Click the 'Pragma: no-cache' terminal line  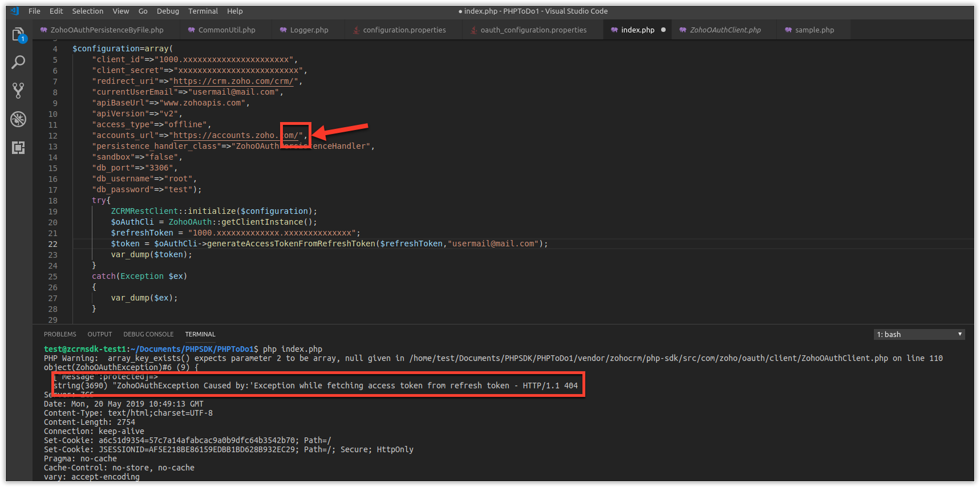tap(80, 458)
